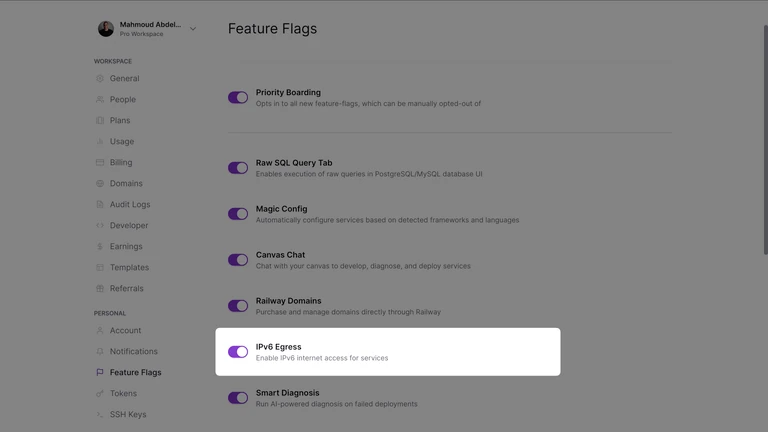Click the Plans icon in sidebar
This screenshot has width=768, height=432.
point(100,120)
